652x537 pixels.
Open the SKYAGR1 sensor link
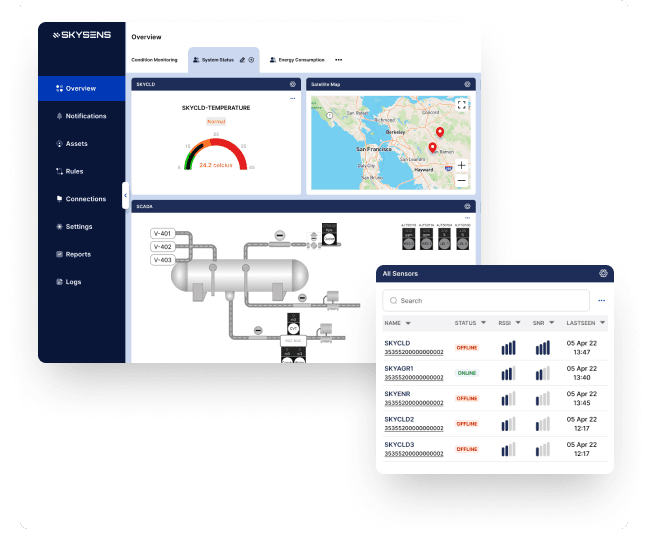pyautogui.click(x=402, y=368)
